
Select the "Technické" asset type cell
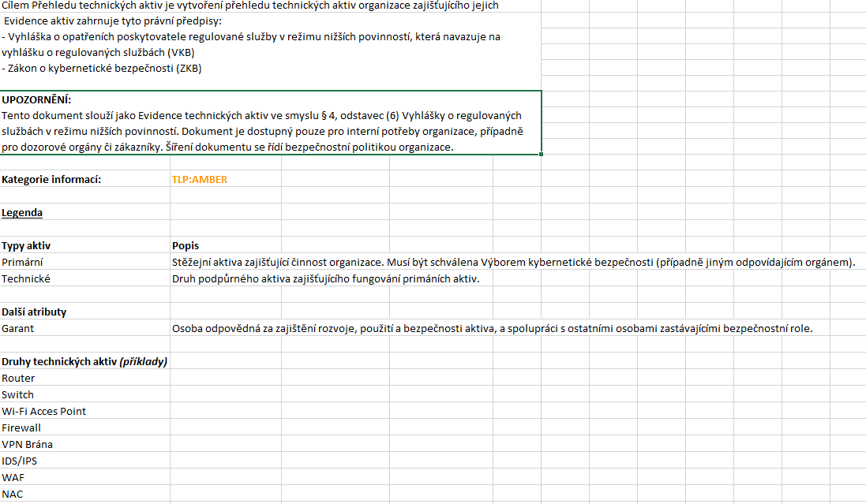(26, 279)
